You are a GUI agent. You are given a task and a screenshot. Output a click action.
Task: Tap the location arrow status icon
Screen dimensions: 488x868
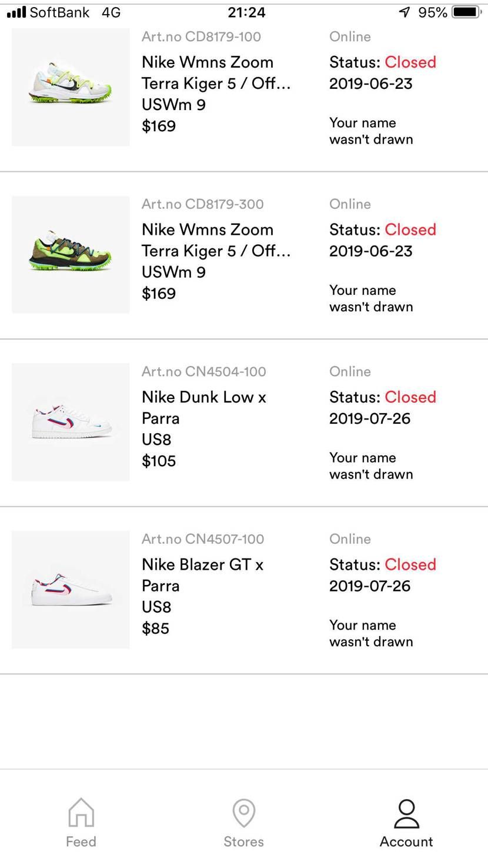click(x=404, y=12)
